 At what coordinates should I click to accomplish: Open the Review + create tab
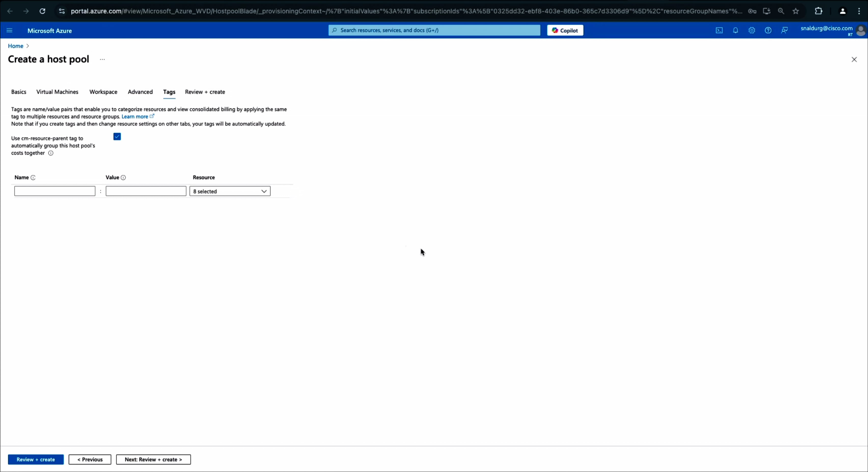pyautogui.click(x=205, y=92)
